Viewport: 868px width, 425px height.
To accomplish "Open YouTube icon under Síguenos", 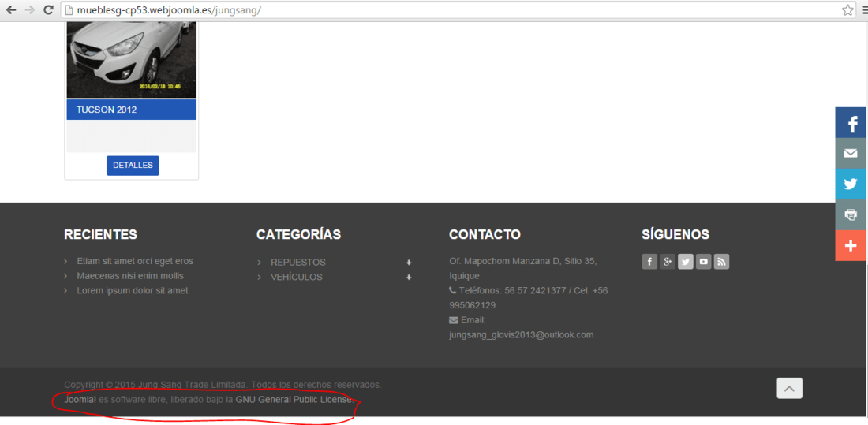I will pos(704,262).
